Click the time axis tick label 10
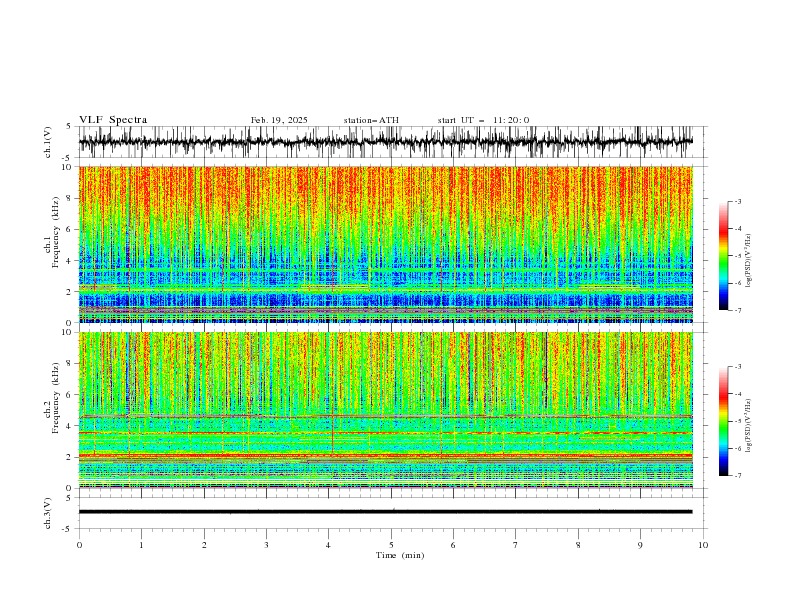Screen dimensions: 792x612 (x=703, y=545)
